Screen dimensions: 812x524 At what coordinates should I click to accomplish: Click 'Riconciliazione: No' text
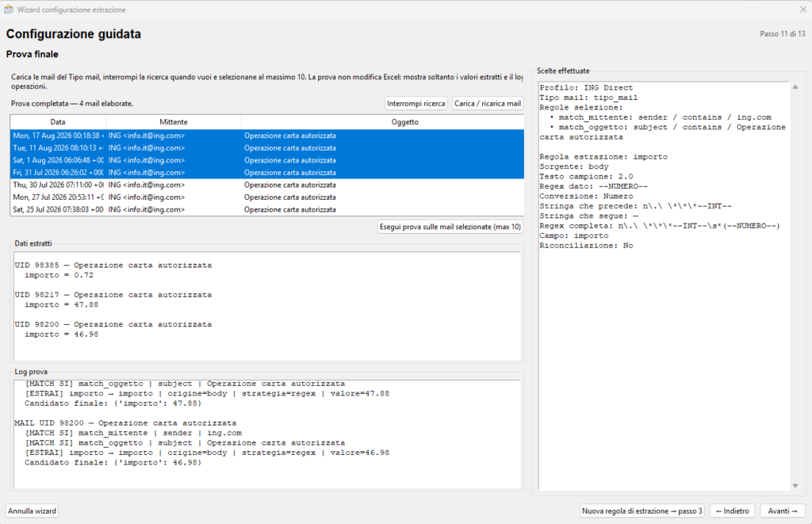coord(586,246)
